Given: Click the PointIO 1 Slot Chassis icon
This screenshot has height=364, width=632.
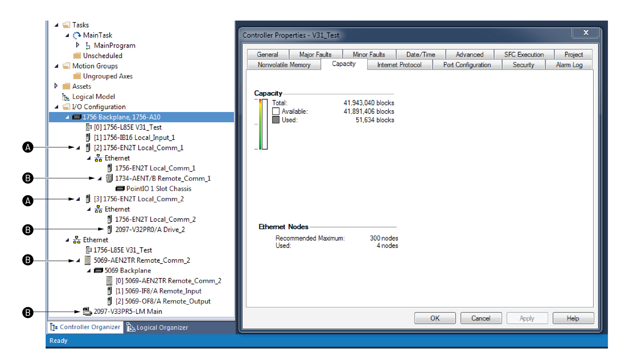Looking at the screenshot, I should point(120,189).
